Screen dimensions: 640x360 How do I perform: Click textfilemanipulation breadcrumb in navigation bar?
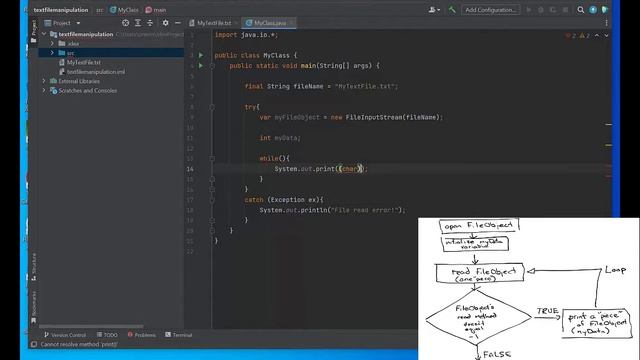tap(61, 10)
